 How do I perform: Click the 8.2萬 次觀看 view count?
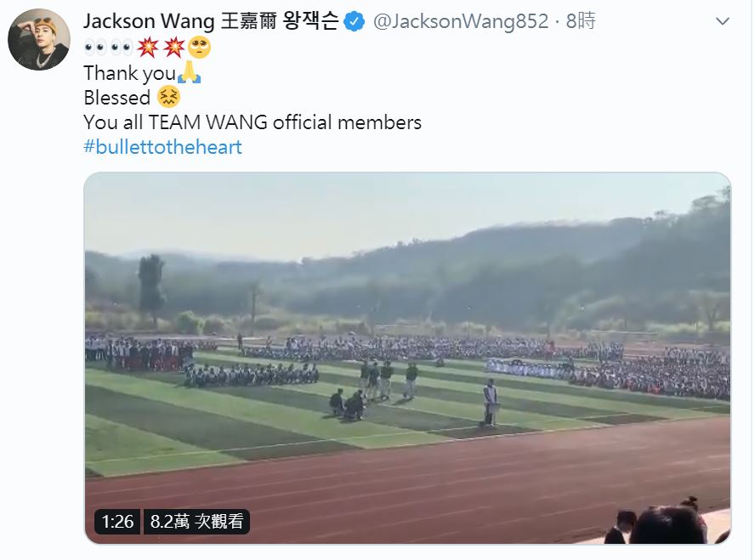(x=196, y=522)
